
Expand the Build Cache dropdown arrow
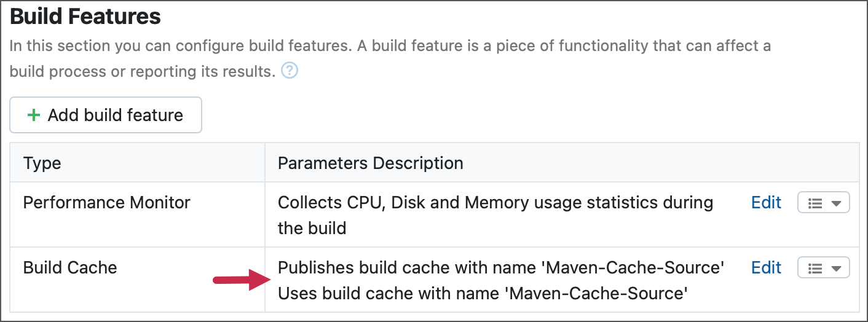point(836,268)
